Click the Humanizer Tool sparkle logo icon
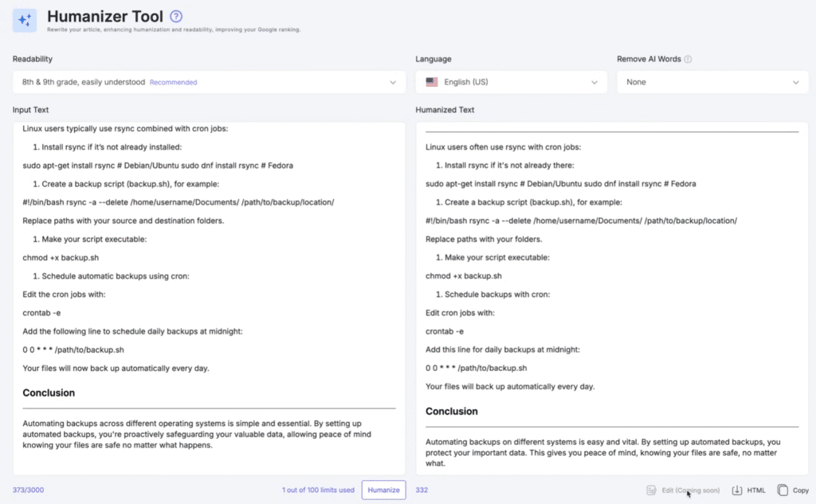 click(25, 20)
